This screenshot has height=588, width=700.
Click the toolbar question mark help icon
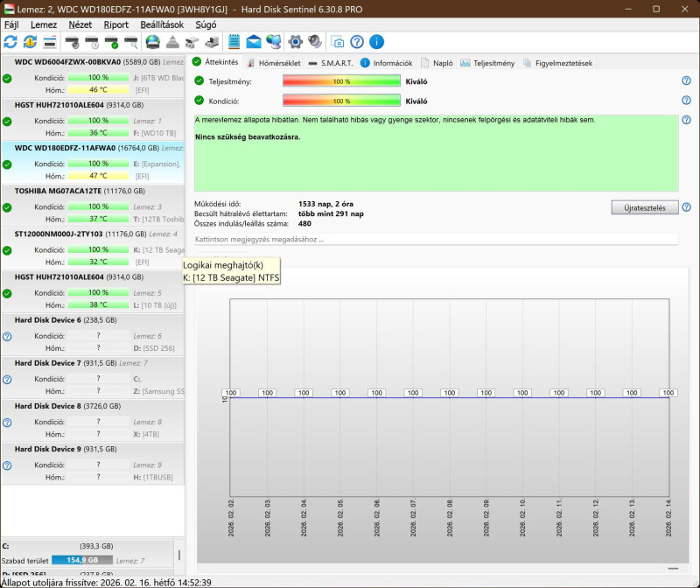pyautogui.click(x=357, y=42)
